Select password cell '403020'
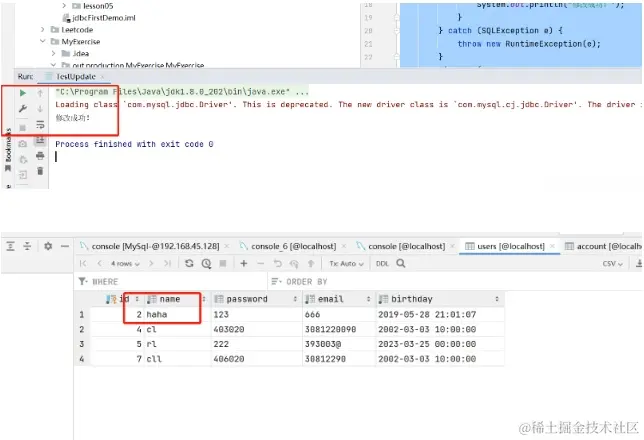This screenshot has height=440, width=644. click(x=257, y=329)
